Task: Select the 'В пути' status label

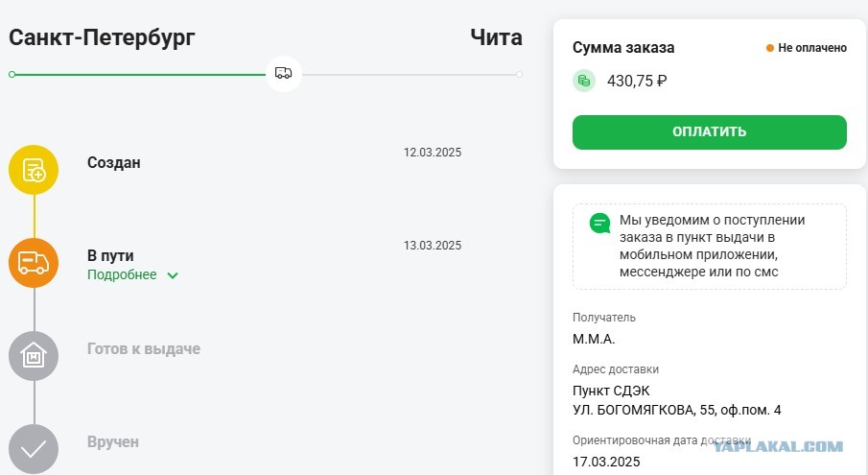Action: click(x=110, y=255)
